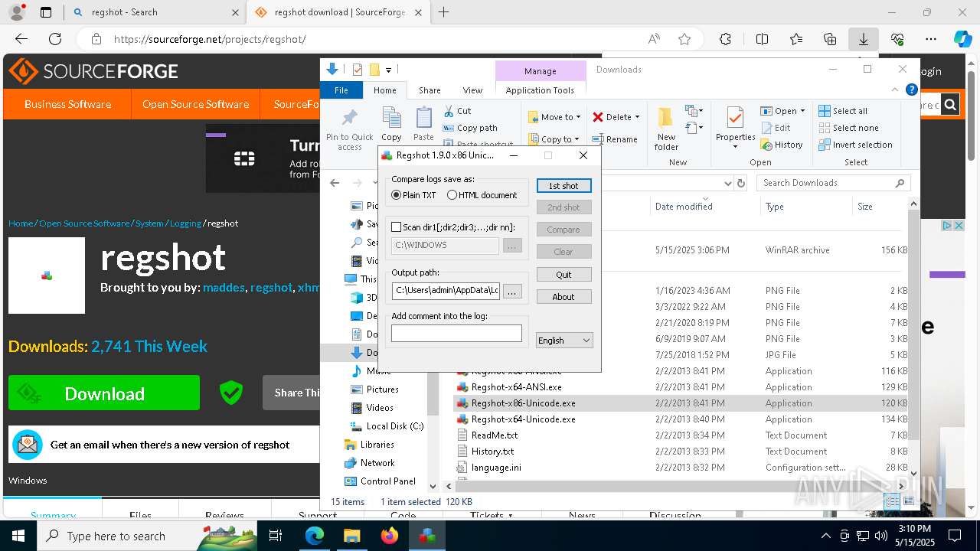Screen dimensions: 980x551
Task: Open Regshot About dialog
Action: pos(563,297)
